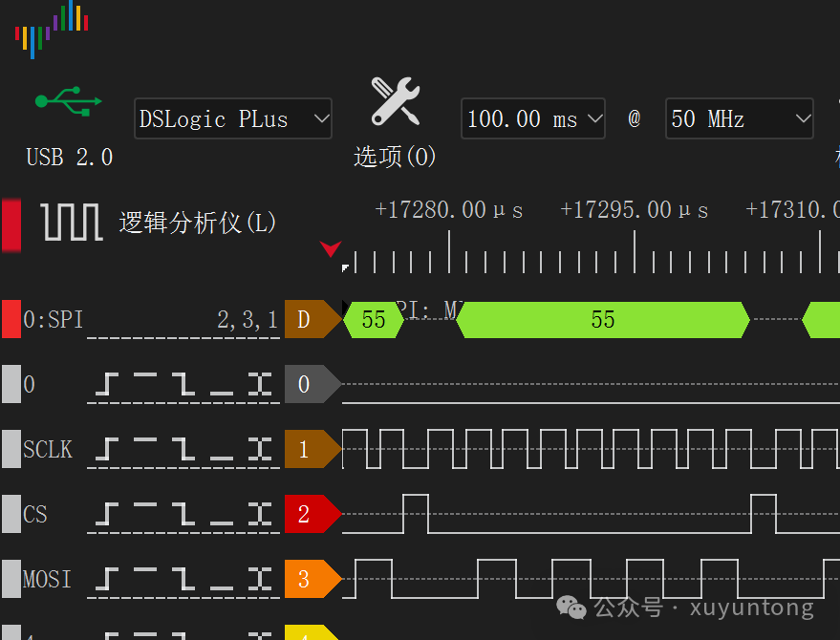Open the 100.00 ms sample duration dropdown

(533, 118)
